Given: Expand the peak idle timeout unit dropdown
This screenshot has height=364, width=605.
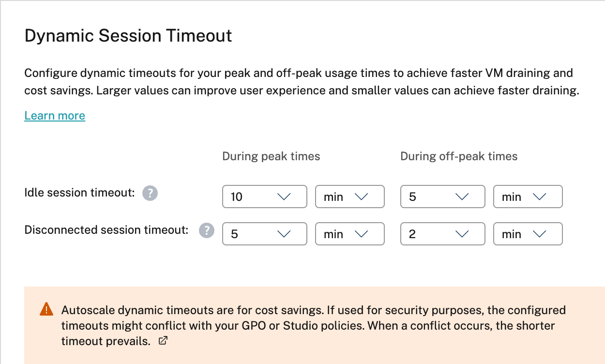Looking at the screenshot, I should coord(349,197).
